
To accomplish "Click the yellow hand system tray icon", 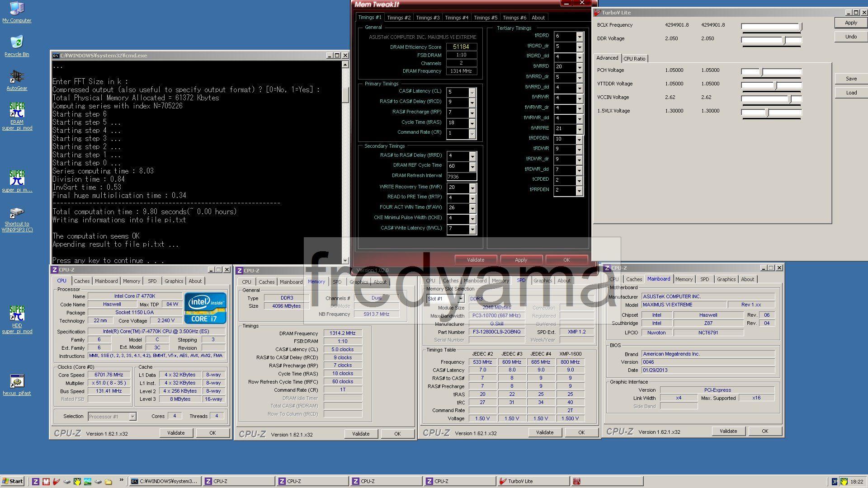I will [x=844, y=482].
